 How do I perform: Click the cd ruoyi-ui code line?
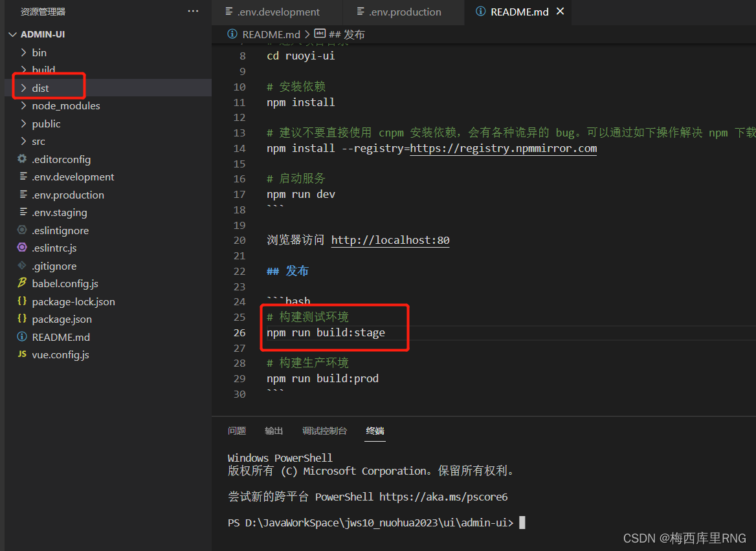point(301,56)
